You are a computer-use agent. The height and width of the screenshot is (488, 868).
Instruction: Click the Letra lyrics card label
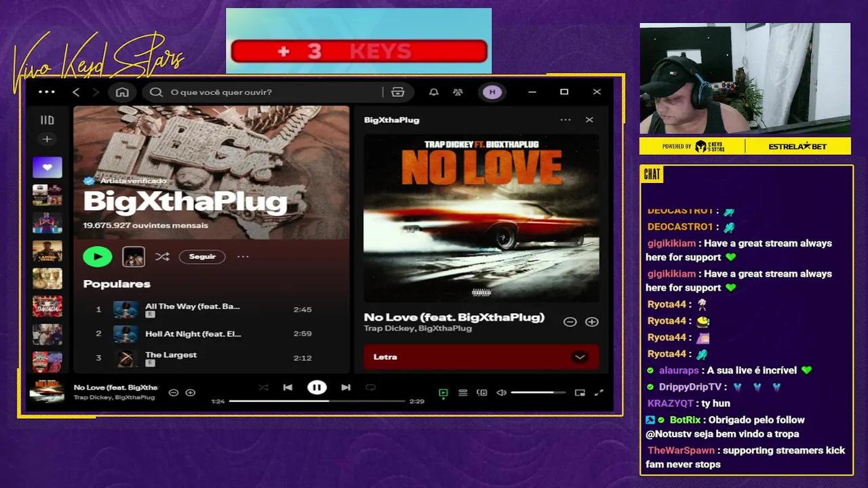[x=385, y=357]
